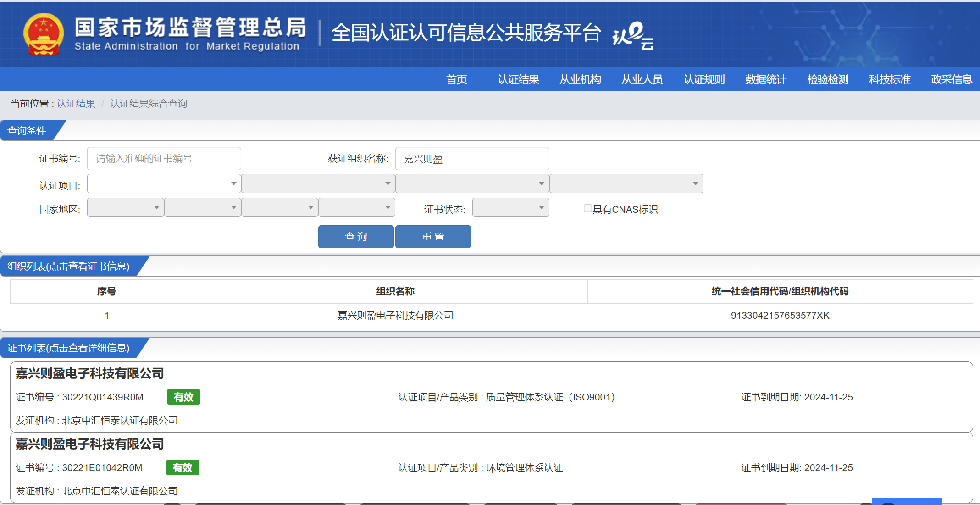Open the 认证结果 navigation menu
The image size is (980, 505).
click(x=518, y=79)
